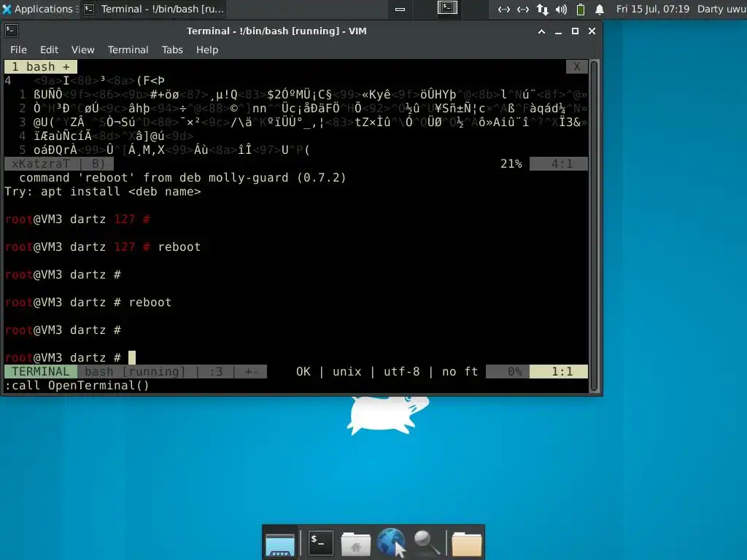Click the clock showing Fri 15 Jul, 07:19

click(652, 9)
